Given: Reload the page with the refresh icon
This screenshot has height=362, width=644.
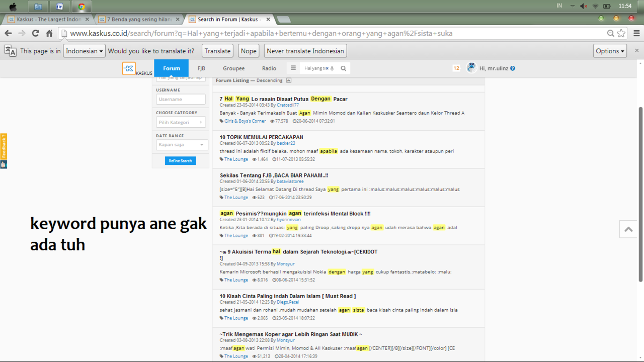Looking at the screenshot, I should coord(35,33).
